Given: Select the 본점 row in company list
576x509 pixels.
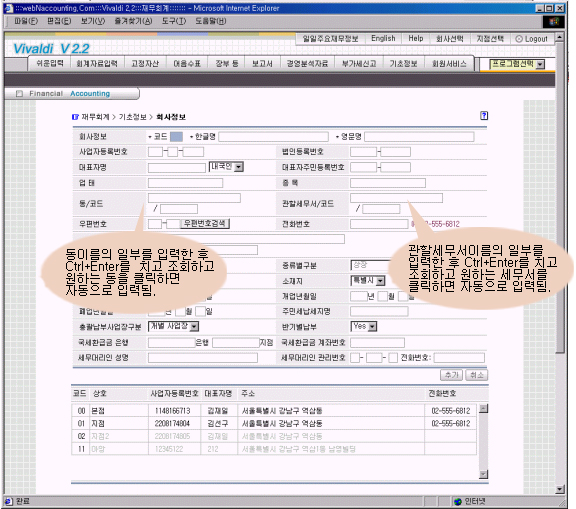Looking at the screenshot, I should [x=274, y=411].
